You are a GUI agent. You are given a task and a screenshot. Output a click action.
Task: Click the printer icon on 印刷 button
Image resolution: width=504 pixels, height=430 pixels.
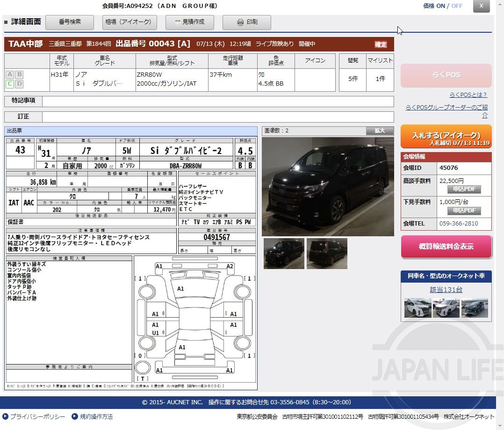coord(240,22)
